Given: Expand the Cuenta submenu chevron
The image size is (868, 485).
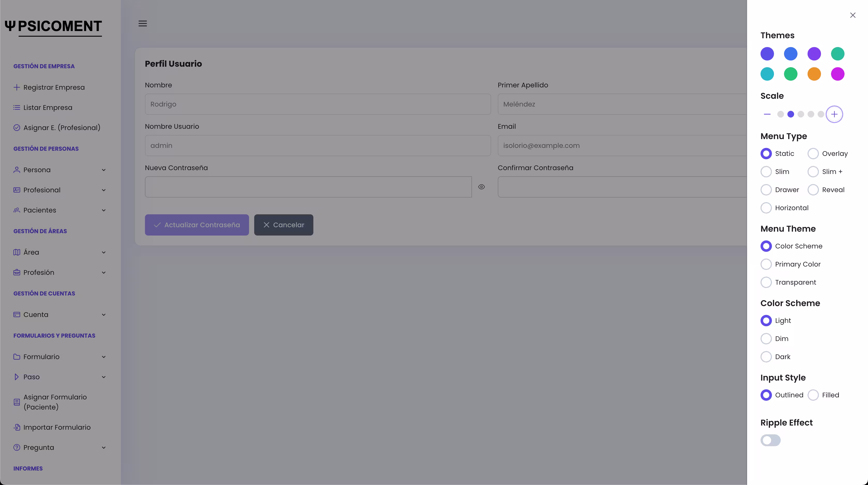Looking at the screenshot, I should click(x=104, y=315).
